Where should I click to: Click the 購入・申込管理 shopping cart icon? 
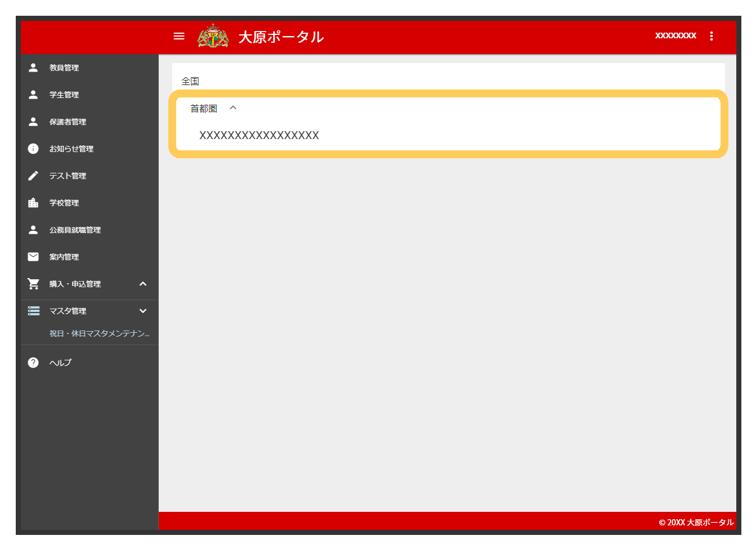coord(33,284)
